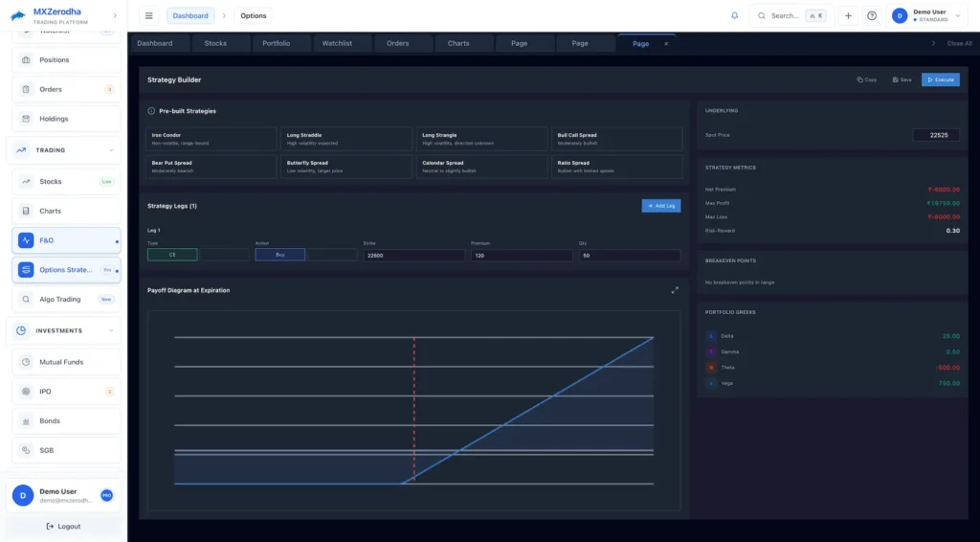Click the Copy strategy button
The height and width of the screenshot is (542, 980).
point(867,80)
